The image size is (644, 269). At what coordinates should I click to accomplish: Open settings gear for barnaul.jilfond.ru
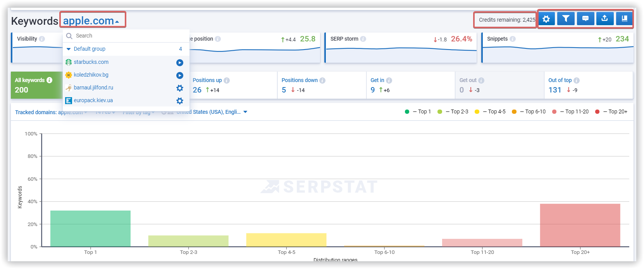coord(180,88)
